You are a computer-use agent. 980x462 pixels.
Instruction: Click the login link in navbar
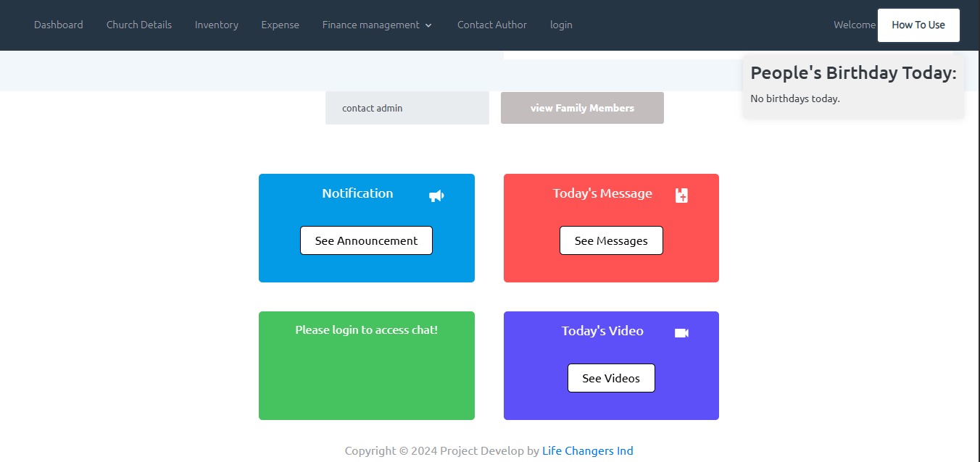pos(561,25)
